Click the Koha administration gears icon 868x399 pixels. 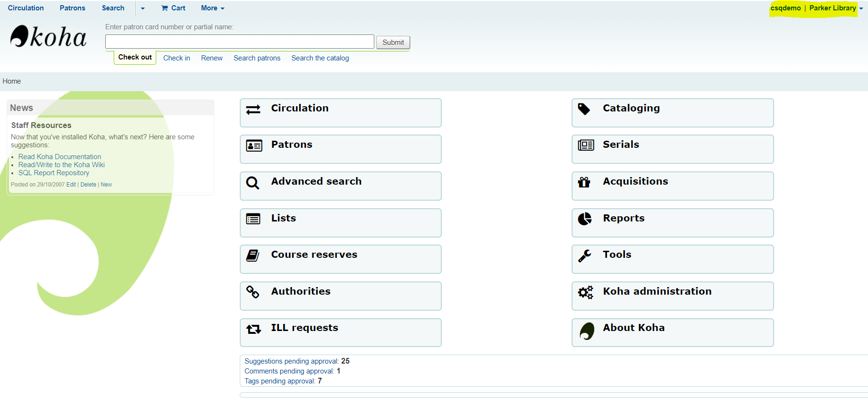(585, 292)
